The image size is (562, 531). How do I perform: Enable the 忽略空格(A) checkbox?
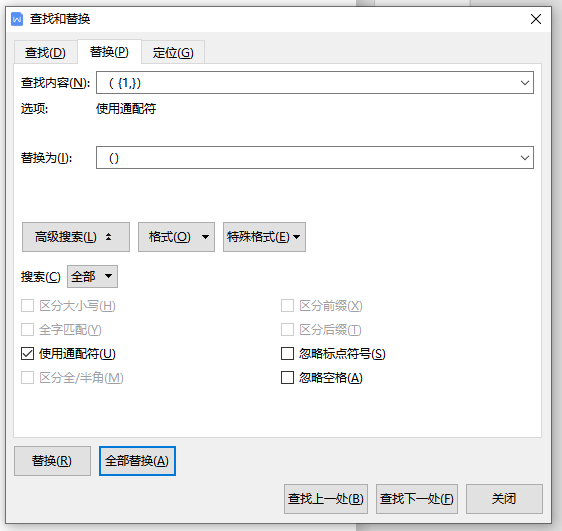pos(287,378)
